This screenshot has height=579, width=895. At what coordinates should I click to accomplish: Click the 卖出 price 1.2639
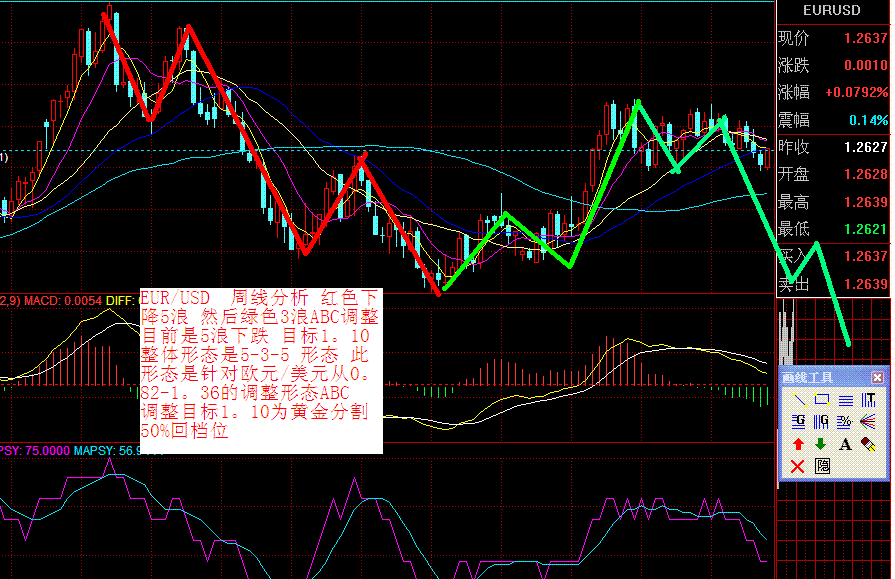(866, 284)
